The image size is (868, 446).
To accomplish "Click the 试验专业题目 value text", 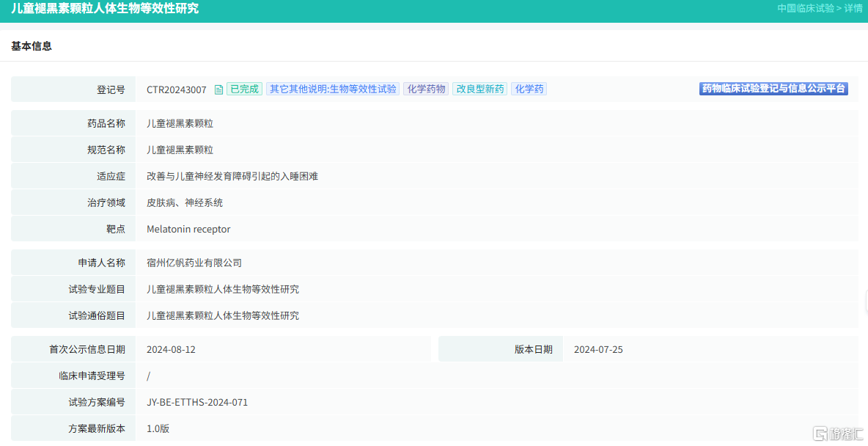I will tap(223, 290).
